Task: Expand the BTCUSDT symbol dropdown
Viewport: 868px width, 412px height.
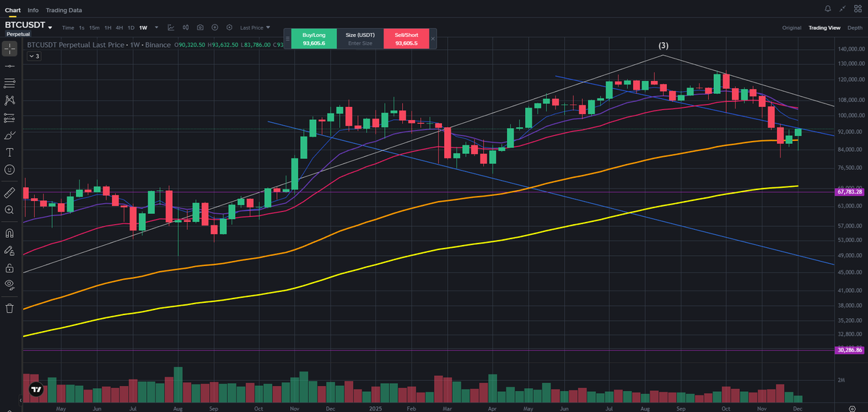Action: [x=51, y=27]
